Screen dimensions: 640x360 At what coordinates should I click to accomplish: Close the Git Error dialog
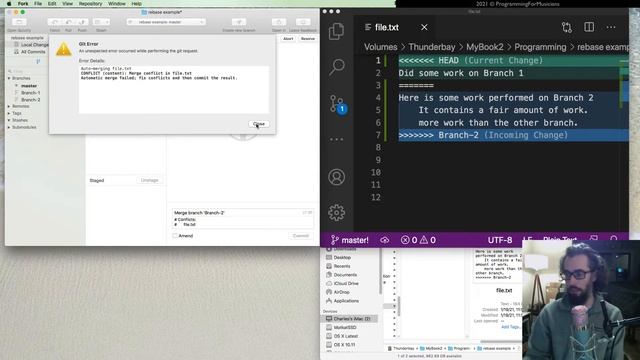pos(259,124)
